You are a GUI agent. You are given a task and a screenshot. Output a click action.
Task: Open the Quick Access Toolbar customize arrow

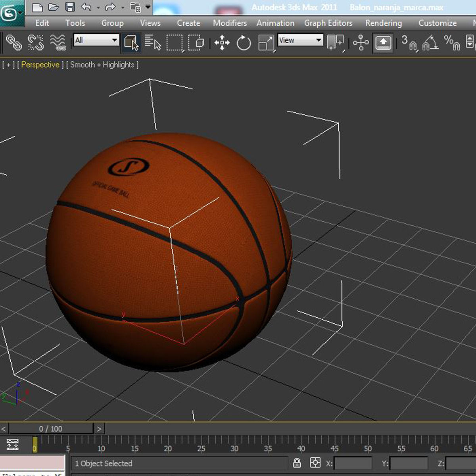pos(148,7)
